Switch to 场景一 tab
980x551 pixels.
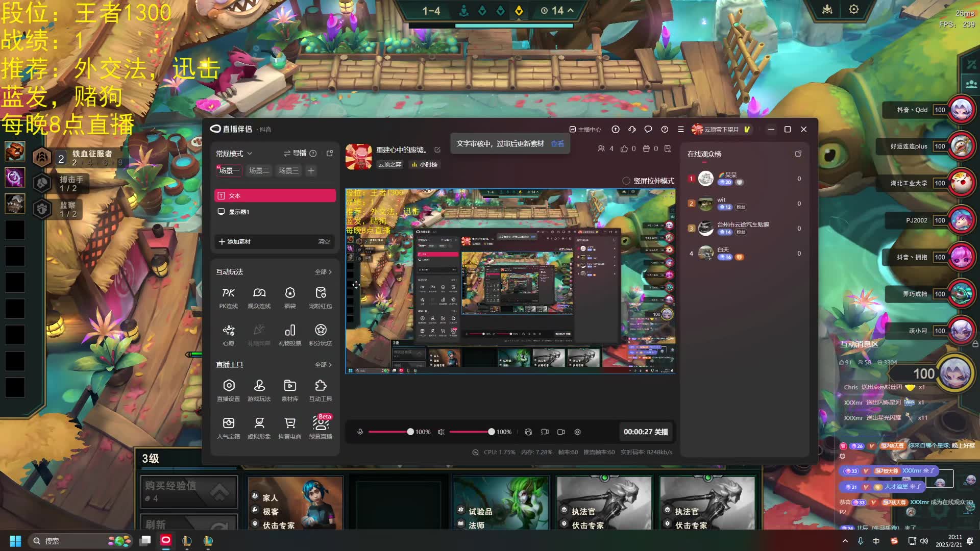point(229,170)
